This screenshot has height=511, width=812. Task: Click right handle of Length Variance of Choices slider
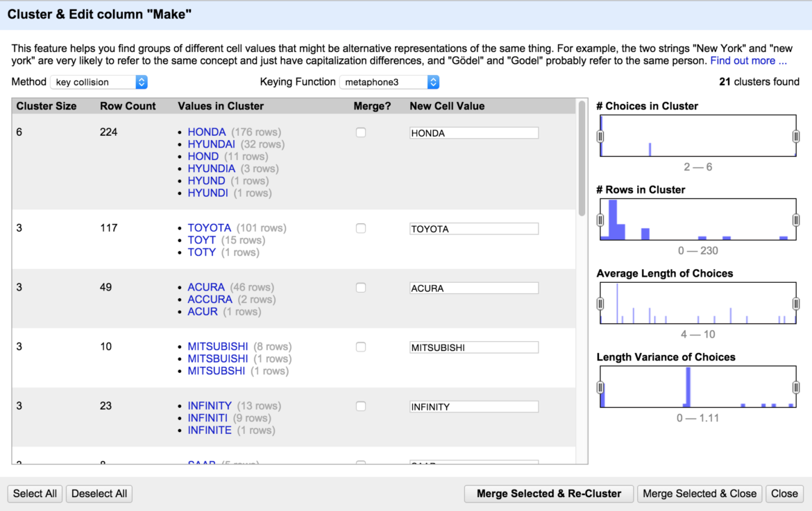pos(796,388)
